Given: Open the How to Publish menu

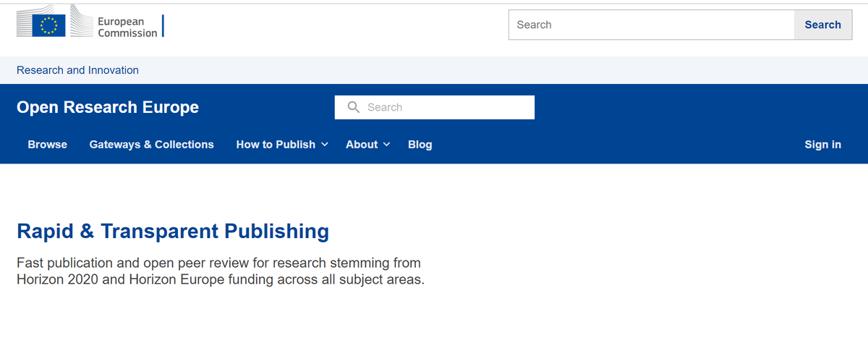Looking at the screenshot, I should pyautogui.click(x=276, y=144).
